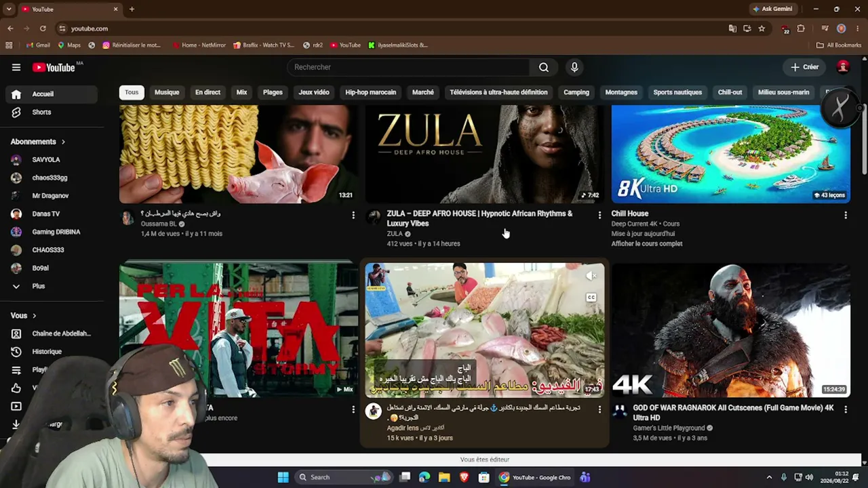The image size is (868, 488).
Task: Open the Oussama BL channel link
Action: (159, 224)
